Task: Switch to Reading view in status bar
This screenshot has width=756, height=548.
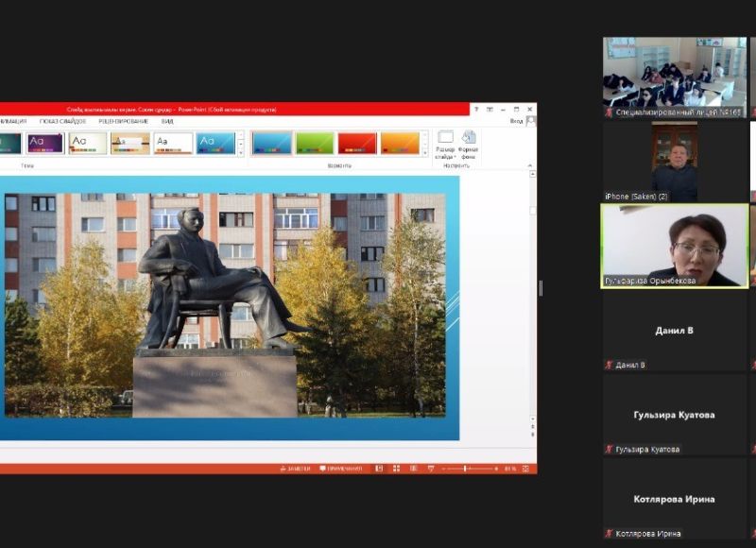Action: [411, 468]
